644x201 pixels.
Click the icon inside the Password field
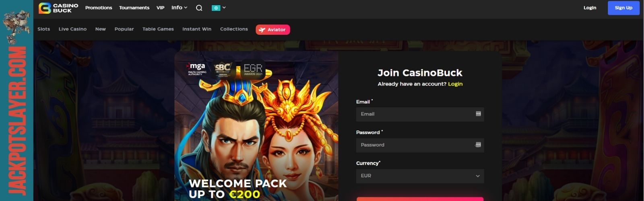pos(478,145)
